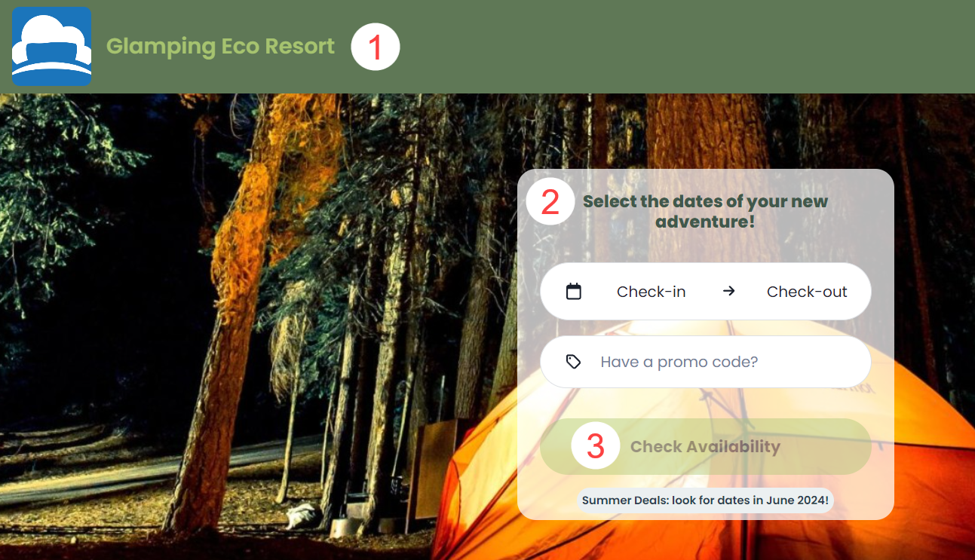Click the calendar icon in date field

[x=574, y=291]
